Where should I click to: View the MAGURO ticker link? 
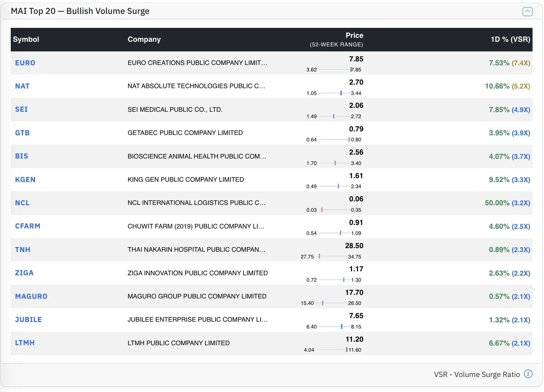click(31, 296)
